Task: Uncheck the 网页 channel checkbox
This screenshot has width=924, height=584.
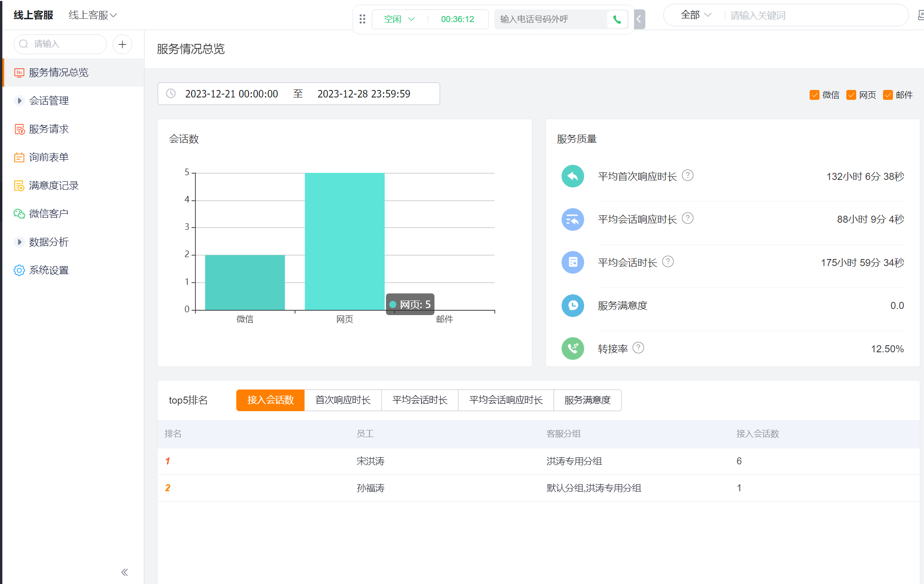Action: click(x=851, y=95)
